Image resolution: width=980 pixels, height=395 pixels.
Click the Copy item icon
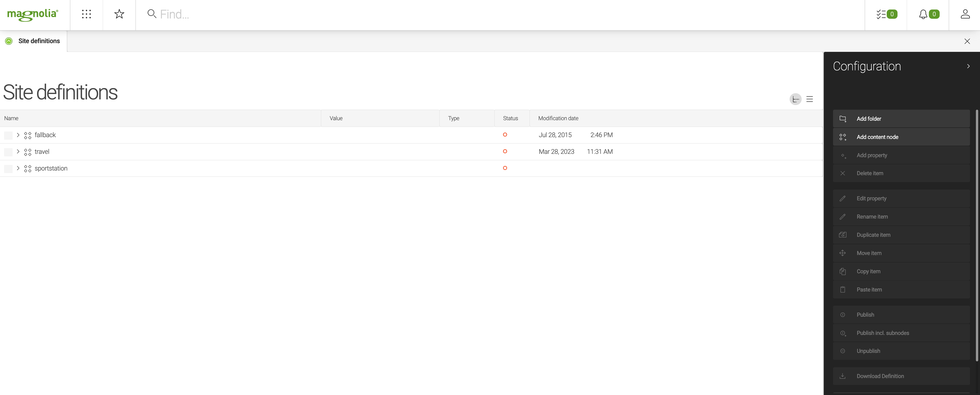point(843,271)
